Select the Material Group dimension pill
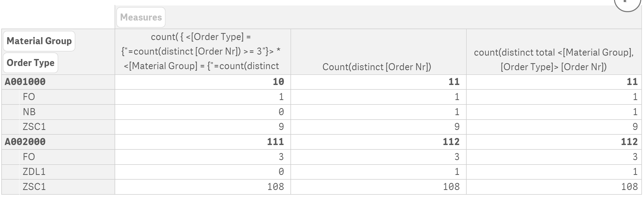The width and height of the screenshot is (644, 197). click(x=39, y=41)
